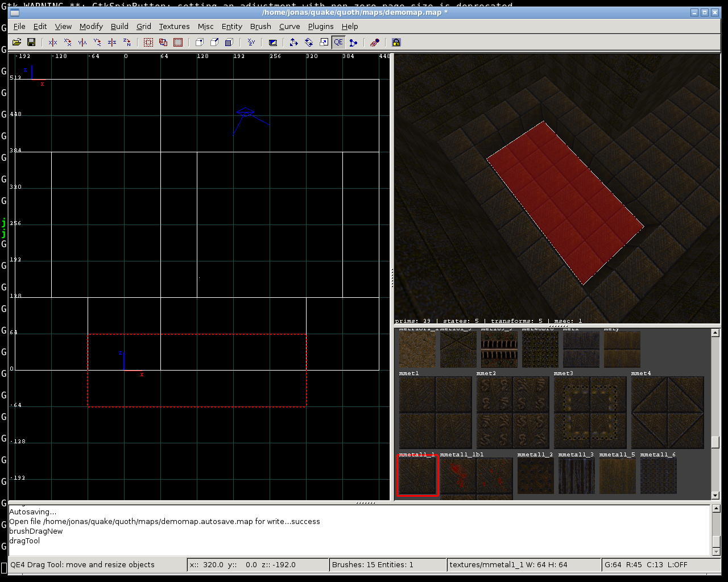Viewport: 728px width, 582px height.
Task: Click 'textures/mmetal1_1 W: 64 H: 64' status
Action: pyautogui.click(x=508, y=564)
